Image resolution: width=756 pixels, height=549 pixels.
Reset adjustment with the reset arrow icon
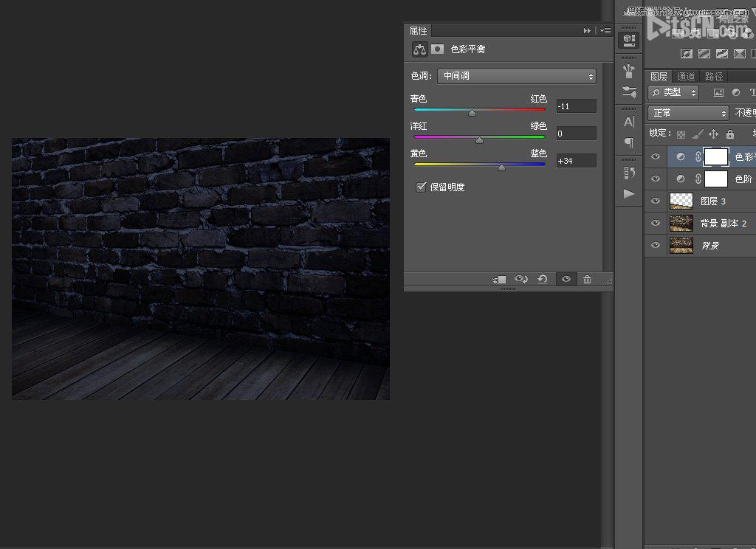point(543,280)
